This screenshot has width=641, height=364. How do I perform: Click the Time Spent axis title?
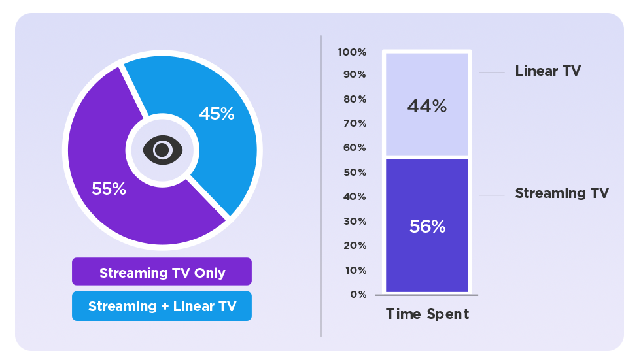tap(427, 314)
